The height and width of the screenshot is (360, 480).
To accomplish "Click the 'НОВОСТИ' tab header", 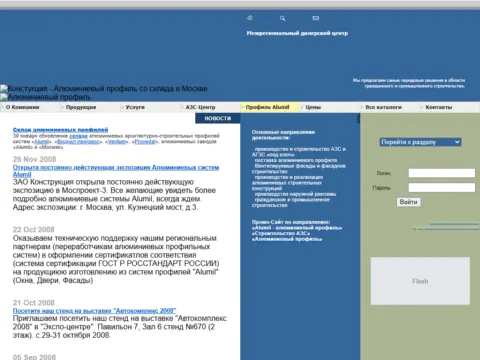I will click(x=218, y=118).
